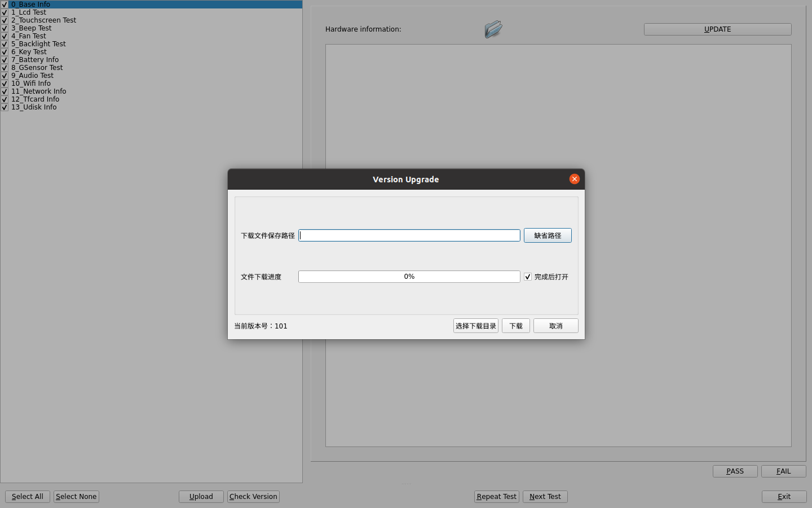Uncheck the 9_Audio Test checkbox
The image size is (812, 508).
(5, 76)
